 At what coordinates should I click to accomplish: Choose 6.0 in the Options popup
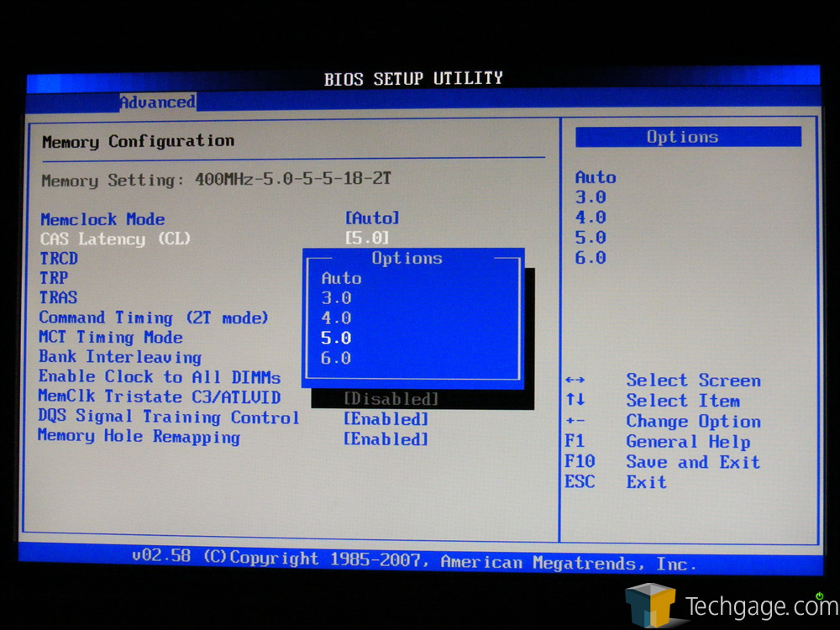(336, 359)
